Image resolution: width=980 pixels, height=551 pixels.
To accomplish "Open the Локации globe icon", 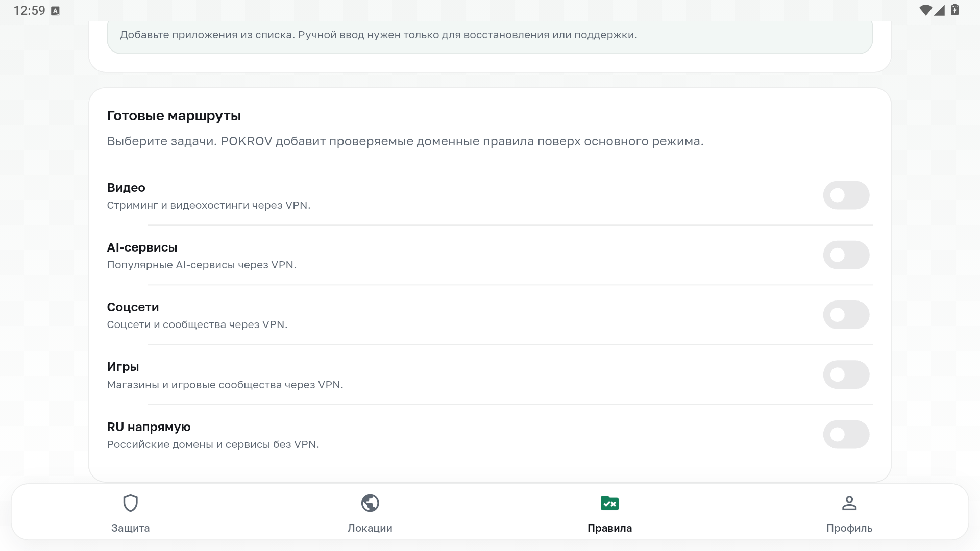I will coord(370,503).
